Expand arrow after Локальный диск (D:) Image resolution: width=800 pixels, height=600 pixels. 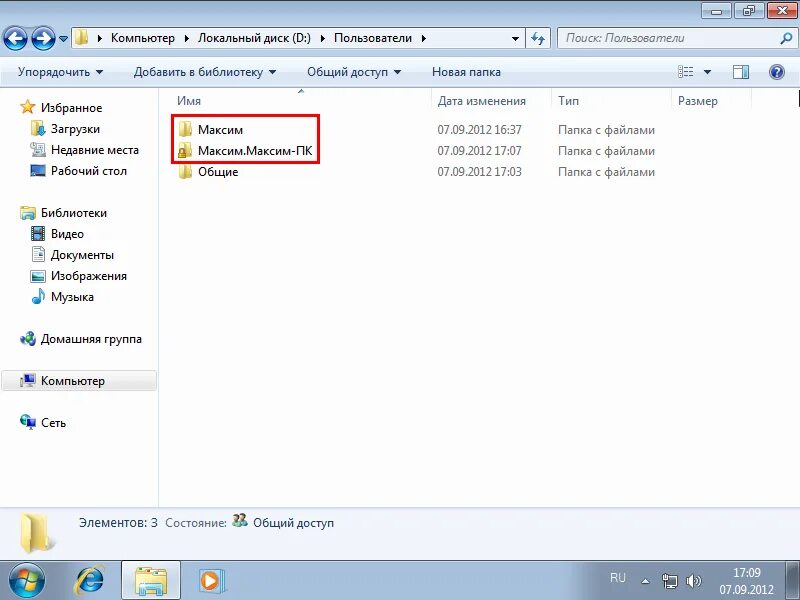[322, 38]
